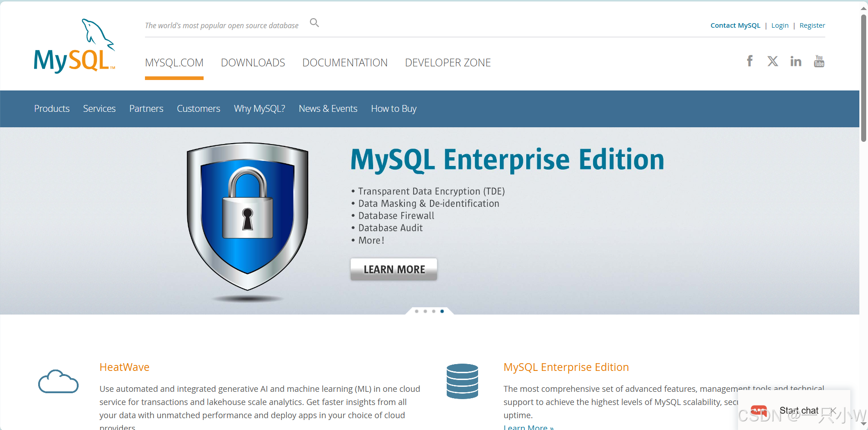868x430 pixels.
Task: Switch to the DOWNLOADS tab
Action: (253, 63)
